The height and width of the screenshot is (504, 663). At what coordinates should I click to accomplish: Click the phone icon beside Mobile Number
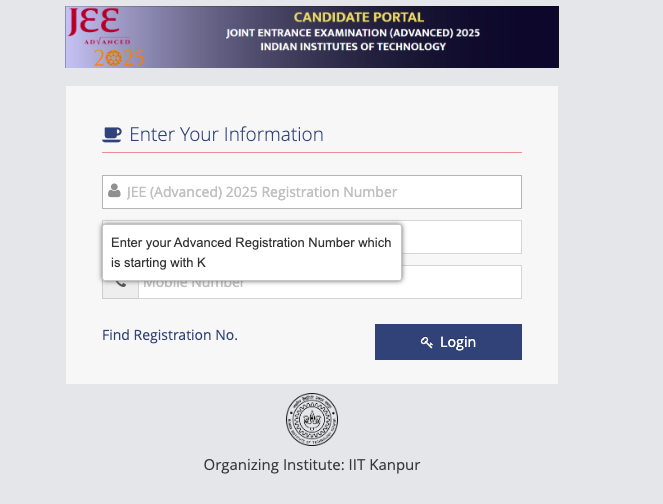pos(120,284)
